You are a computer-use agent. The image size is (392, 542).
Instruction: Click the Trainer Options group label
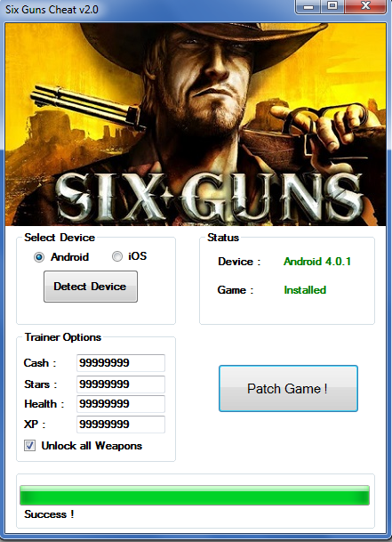pyautogui.click(x=63, y=337)
